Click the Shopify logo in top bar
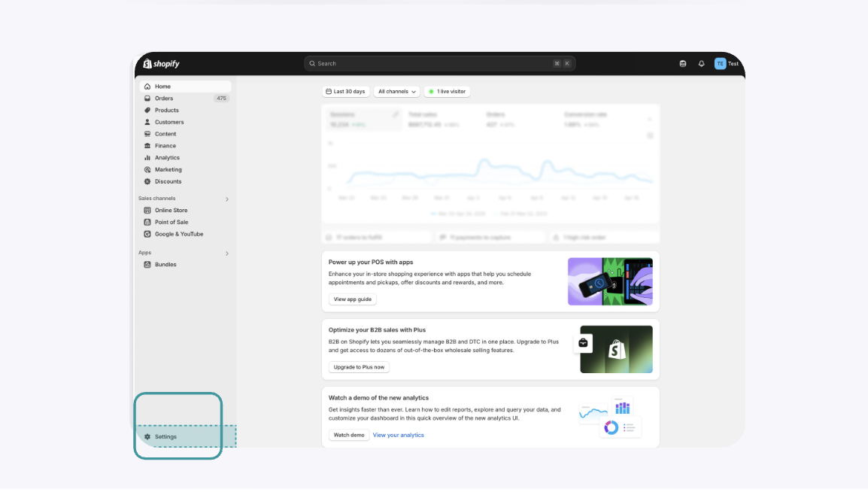This screenshot has width=868, height=492. [162, 64]
